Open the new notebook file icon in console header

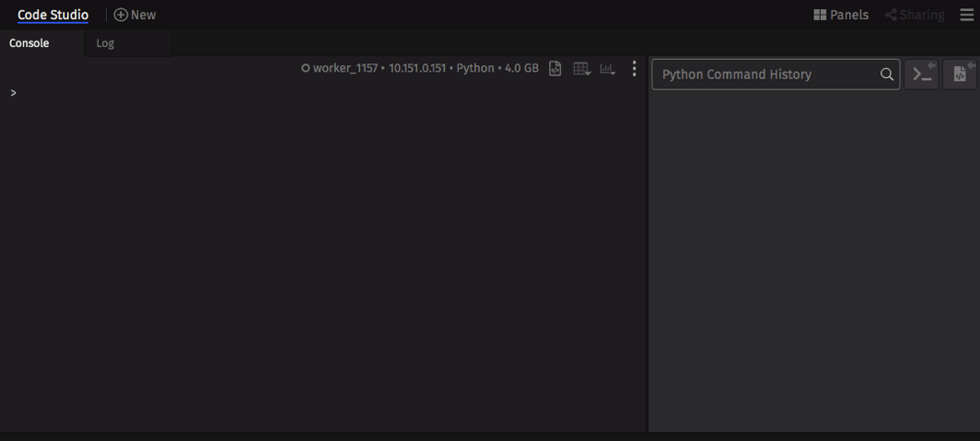point(554,69)
